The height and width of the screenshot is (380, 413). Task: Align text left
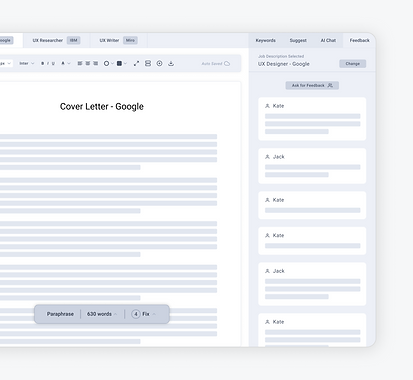point(80,63)
